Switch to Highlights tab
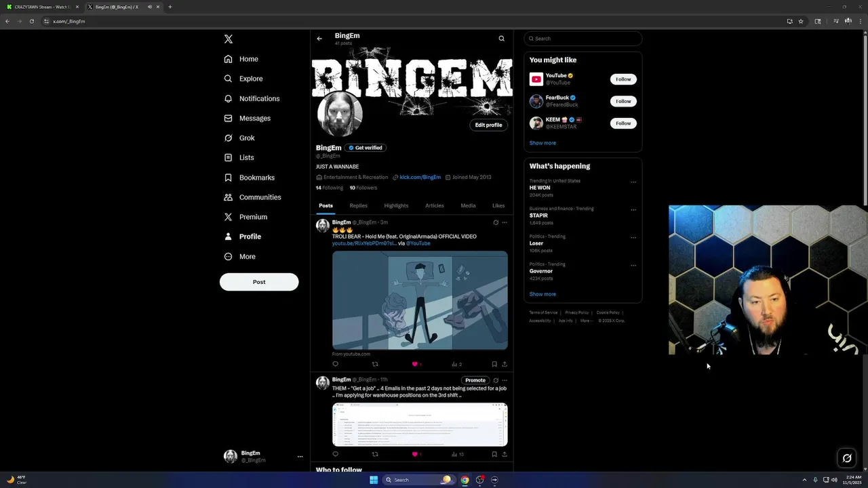The image size is (868, 488). pos(396,205)
